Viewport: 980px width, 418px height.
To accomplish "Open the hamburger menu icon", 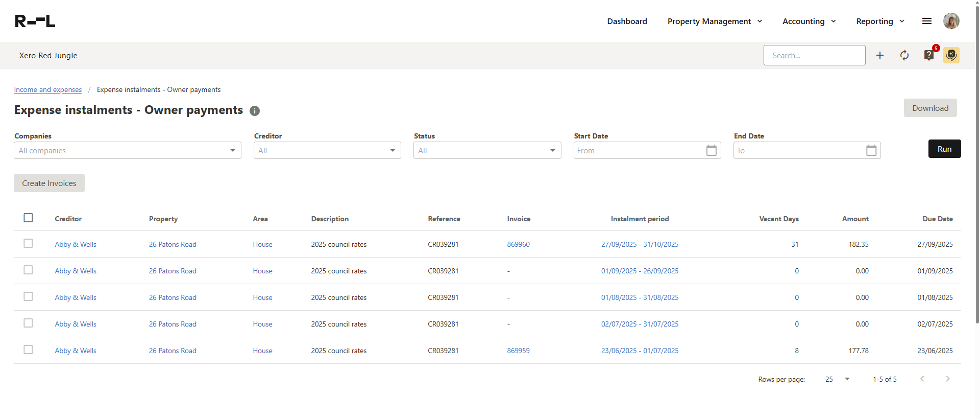I will tap(926, 21).
